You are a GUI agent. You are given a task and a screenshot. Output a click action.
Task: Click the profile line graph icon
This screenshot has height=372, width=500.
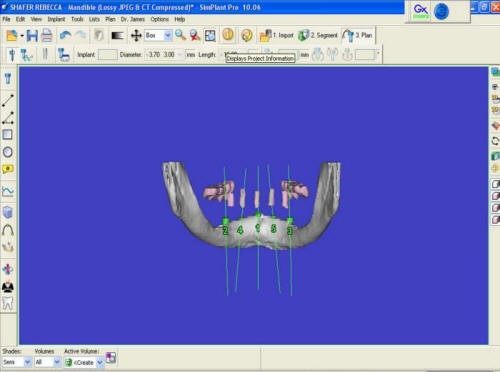[x=8, y=192]
